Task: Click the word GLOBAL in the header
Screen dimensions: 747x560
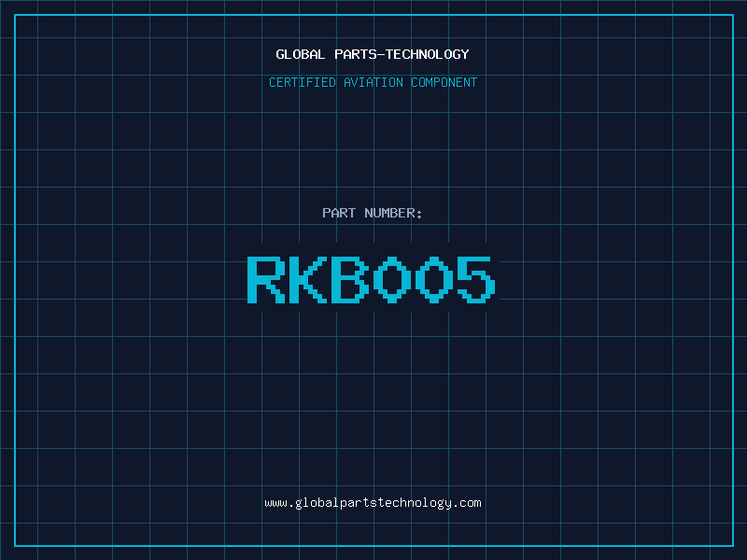Action: click(300, 54)
